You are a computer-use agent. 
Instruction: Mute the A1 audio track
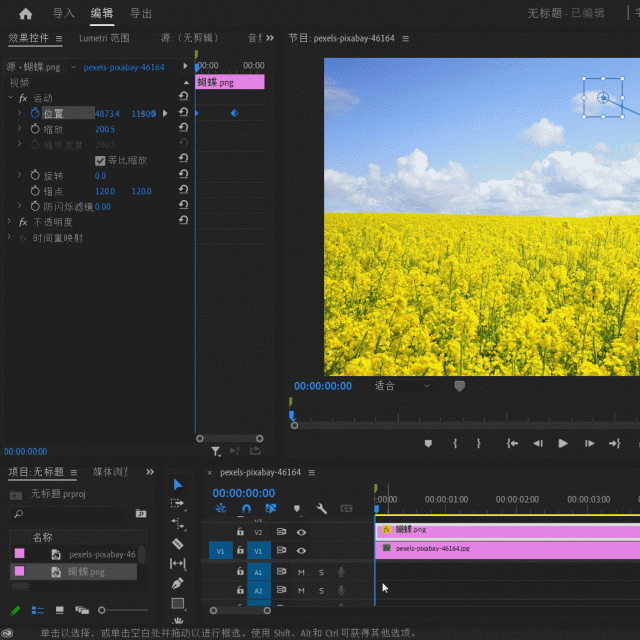[x=301, y=572]
